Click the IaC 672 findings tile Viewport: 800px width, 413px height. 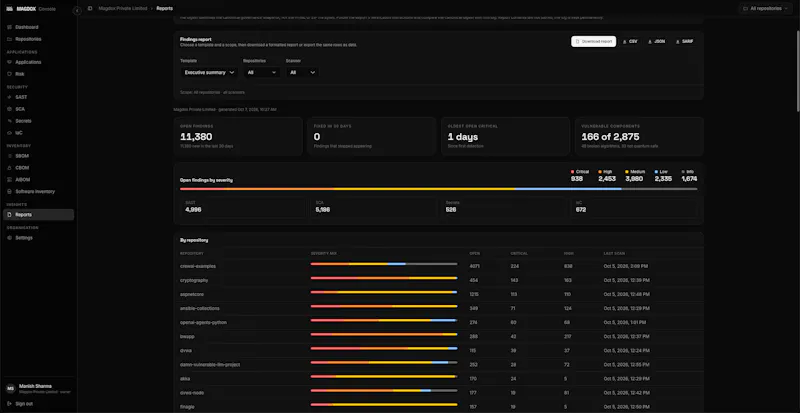point(634,207)
